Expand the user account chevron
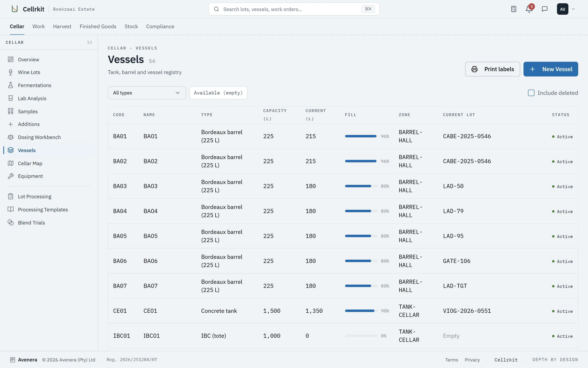 [573, 9]
